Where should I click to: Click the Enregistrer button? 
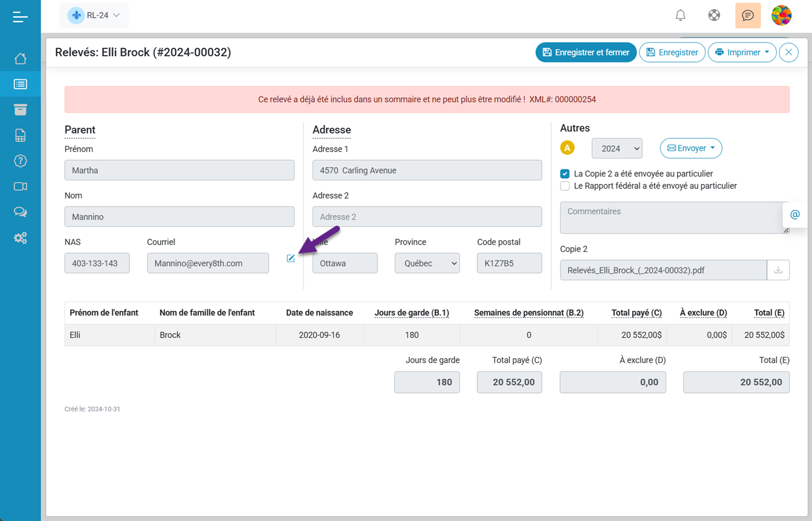(672, 52)
